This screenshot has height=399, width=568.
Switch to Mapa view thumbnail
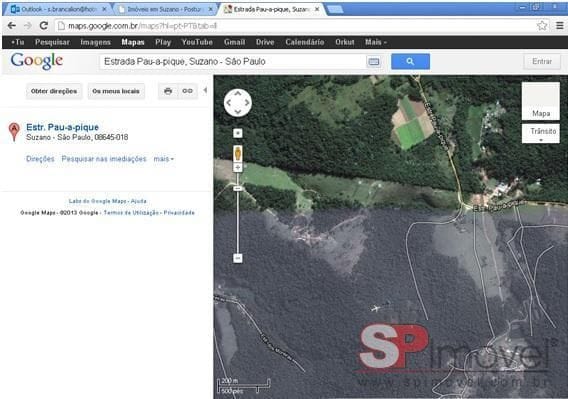541,101
